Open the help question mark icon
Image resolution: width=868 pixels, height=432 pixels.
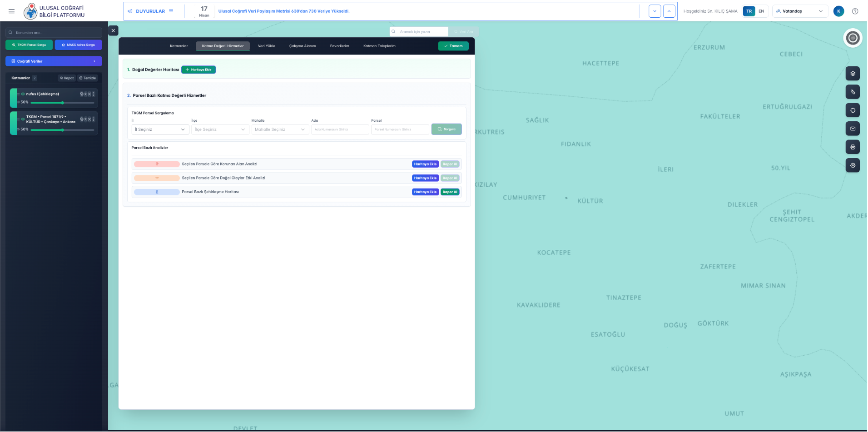(x=855, y=11)
